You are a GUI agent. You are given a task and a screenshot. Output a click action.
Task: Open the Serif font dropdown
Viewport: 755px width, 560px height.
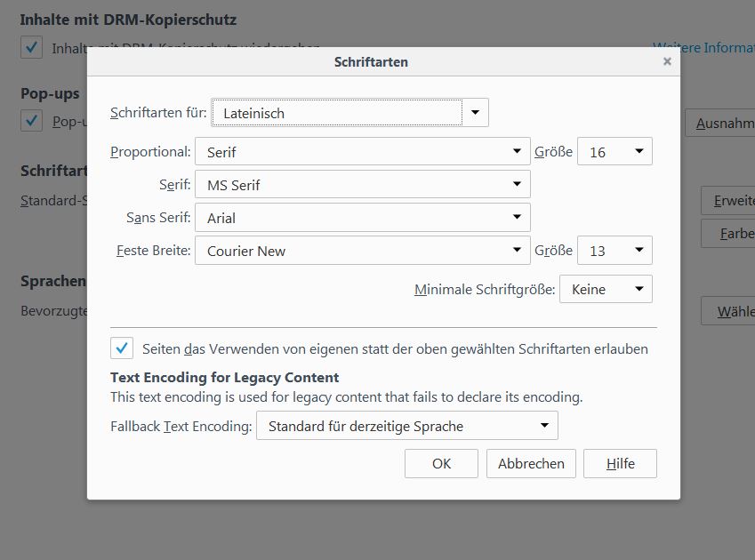[362, 185]
